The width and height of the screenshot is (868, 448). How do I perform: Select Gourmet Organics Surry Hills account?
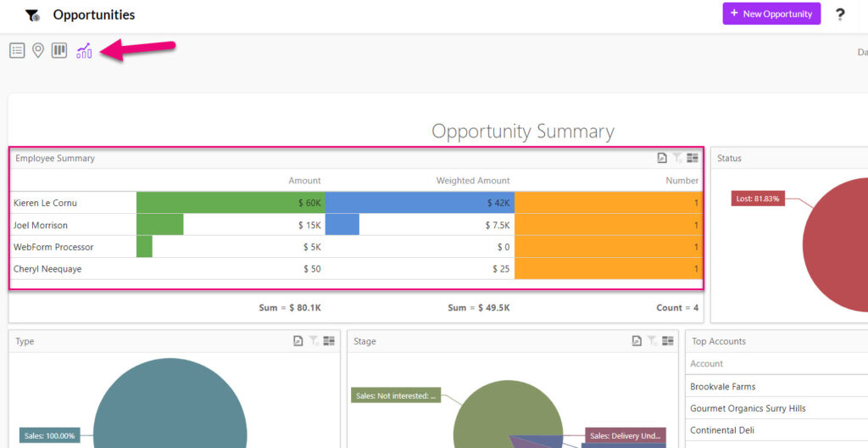[748, 409]
